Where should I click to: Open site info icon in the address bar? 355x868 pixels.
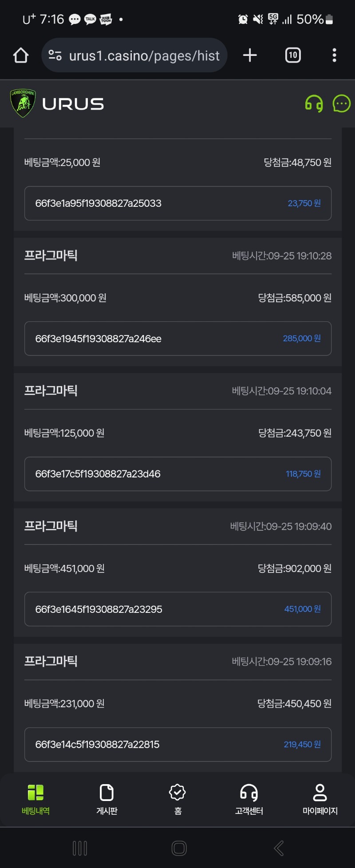coord(55,55)
